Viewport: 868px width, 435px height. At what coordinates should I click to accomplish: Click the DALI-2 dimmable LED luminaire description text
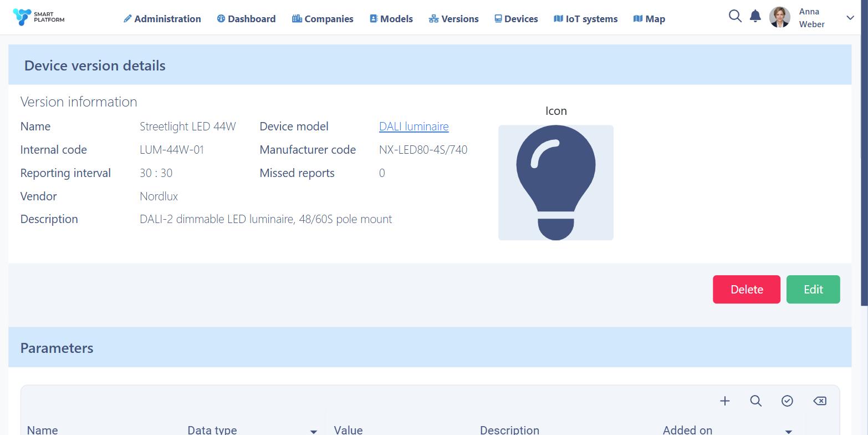coord(265,219)
